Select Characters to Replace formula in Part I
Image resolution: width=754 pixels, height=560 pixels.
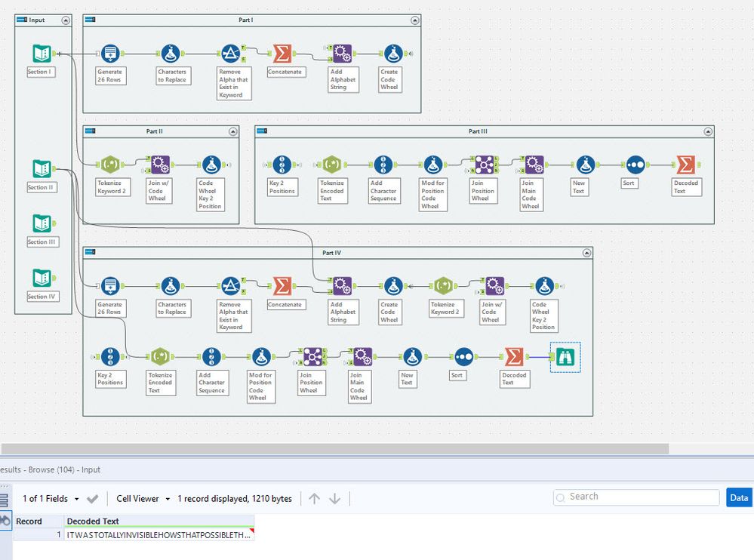171,54
